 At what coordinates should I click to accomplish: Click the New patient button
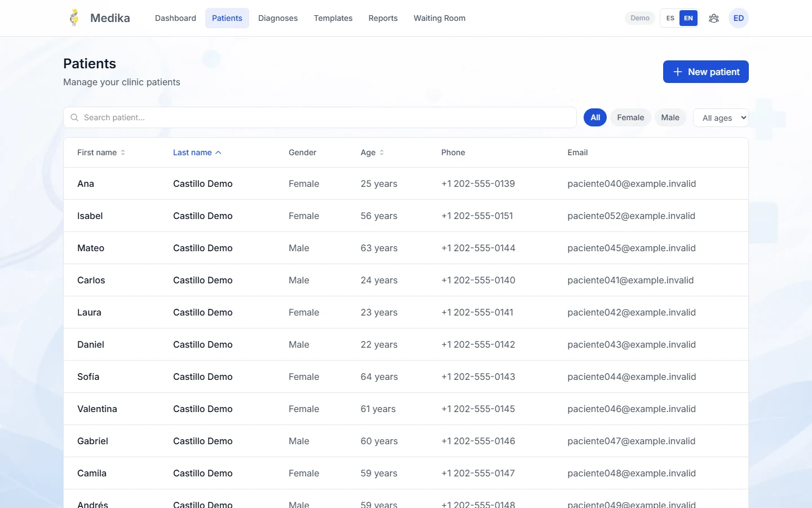click(x=705, y=72)
